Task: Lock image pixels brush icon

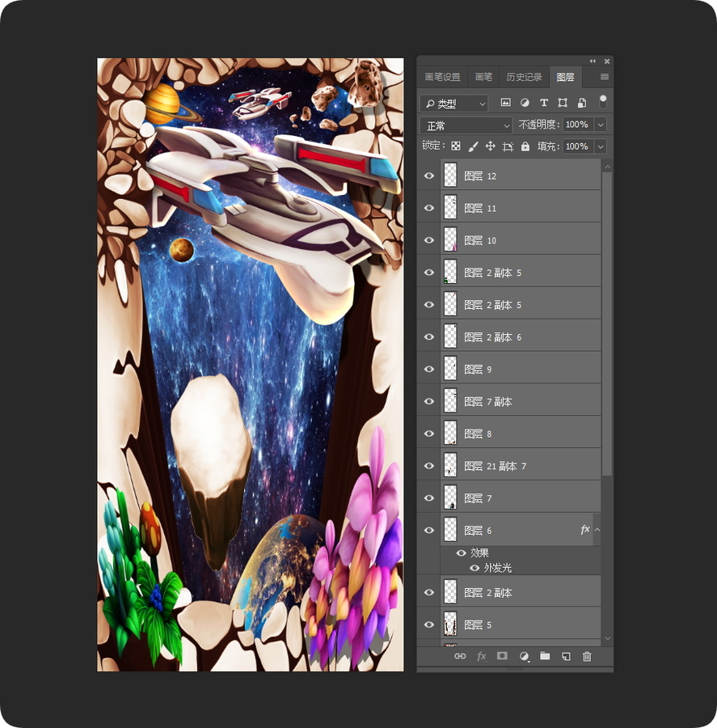Action: pos(473,146)
